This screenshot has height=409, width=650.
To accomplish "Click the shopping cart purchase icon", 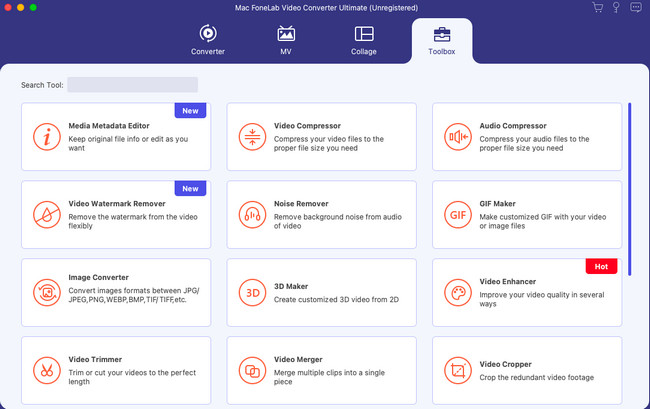I will pos(597,7).
